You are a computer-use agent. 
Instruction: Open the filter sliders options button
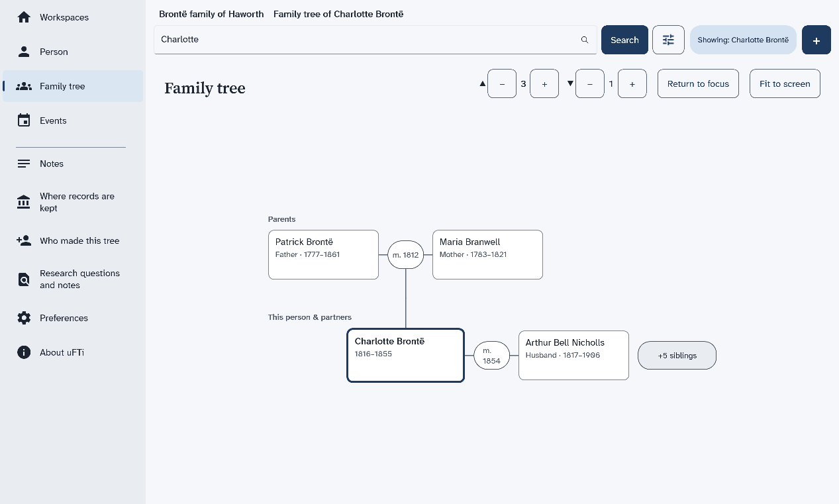(668, 40)
